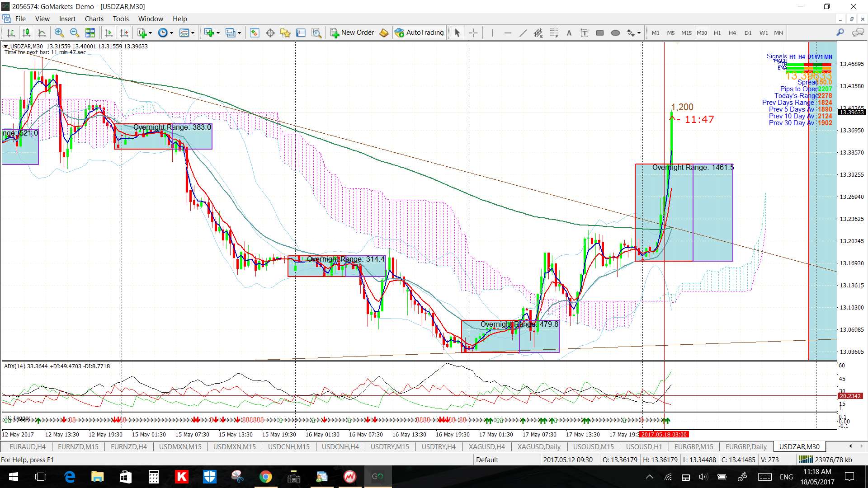Switch to EURGBP,Daily chart tab
This screenshot has width=868, height=488.
746,447
